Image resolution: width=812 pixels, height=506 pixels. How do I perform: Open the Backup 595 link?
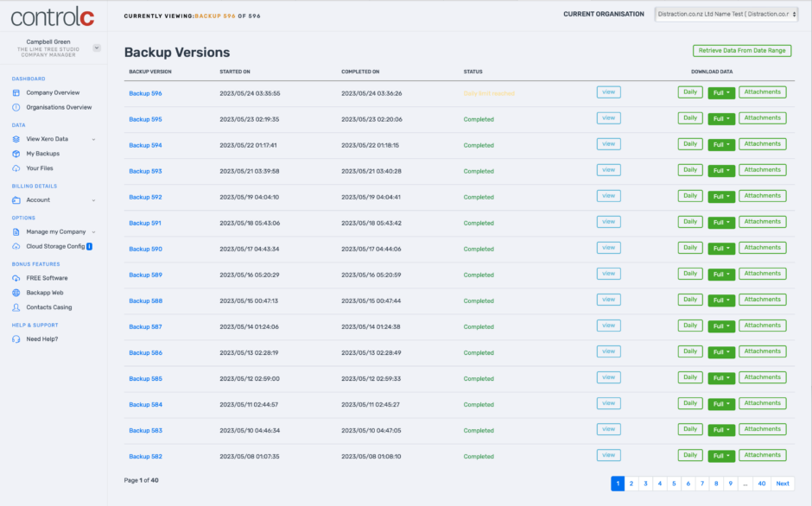(x=145, y=119)
